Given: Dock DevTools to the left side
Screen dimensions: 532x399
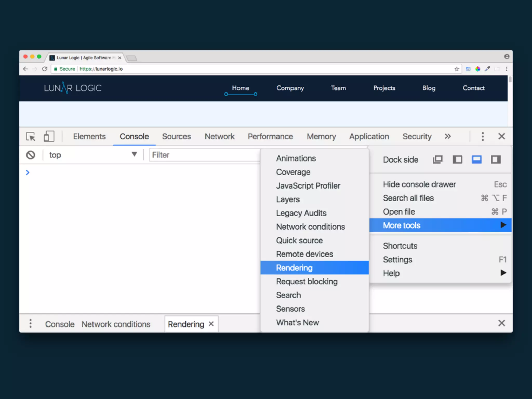Looking at the screenshot, I should pyautogui.click(x=457, y=159).
